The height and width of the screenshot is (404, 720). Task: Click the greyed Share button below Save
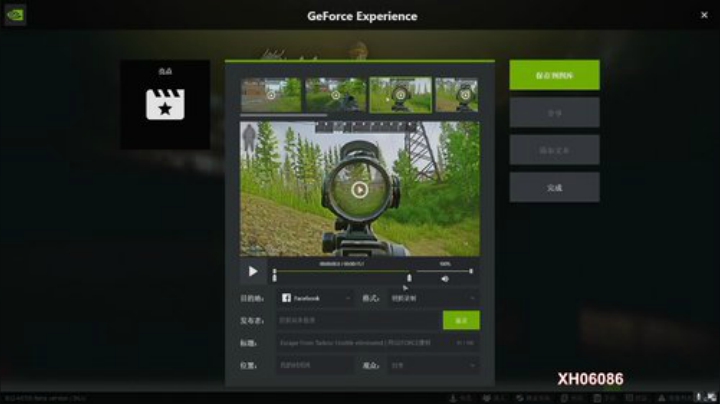(554, 112)
